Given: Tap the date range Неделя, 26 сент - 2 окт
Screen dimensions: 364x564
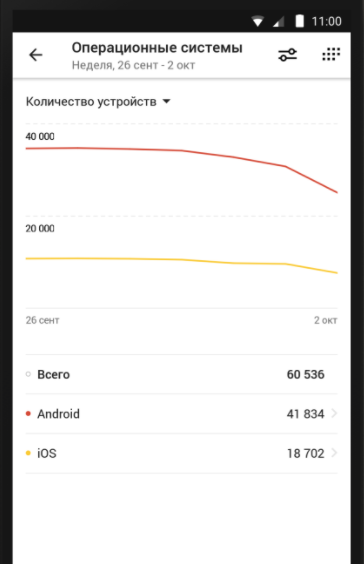Looking at the screenshot, I should point(133,65).
